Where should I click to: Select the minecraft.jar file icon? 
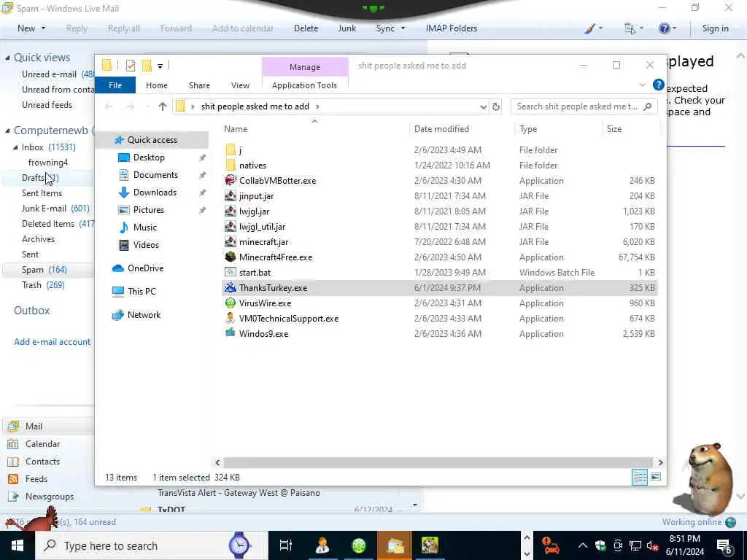click(x=231, y=242)
